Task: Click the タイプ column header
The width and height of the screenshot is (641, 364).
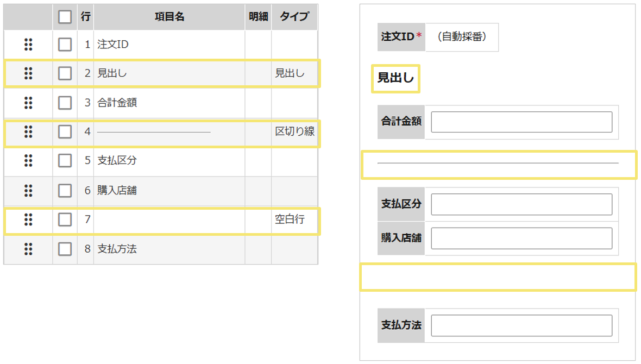Action: [x=294, y=17]
